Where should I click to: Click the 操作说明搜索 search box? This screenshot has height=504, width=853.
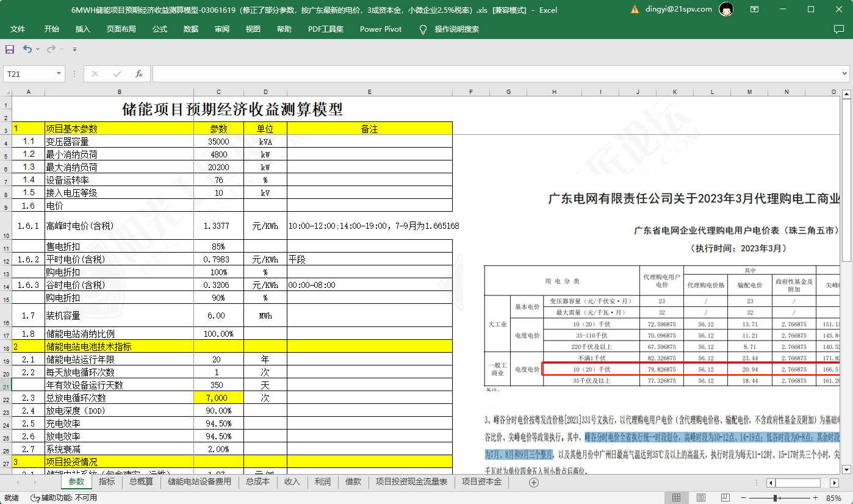(x=457, y=29)
